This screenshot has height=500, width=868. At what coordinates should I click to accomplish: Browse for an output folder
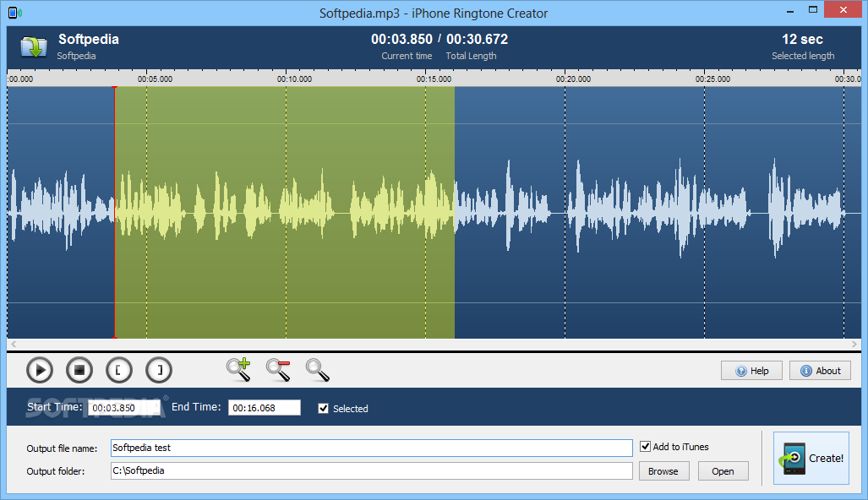click(x=663, y=471)
